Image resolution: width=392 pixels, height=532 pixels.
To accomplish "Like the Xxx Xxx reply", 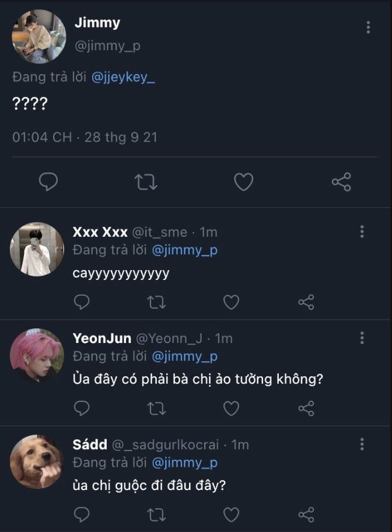I will [x=232, y=302].
